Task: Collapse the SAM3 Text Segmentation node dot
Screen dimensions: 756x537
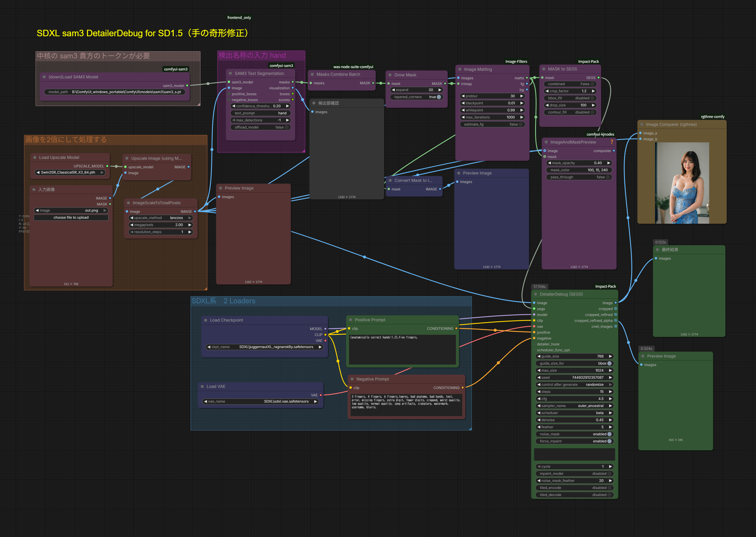Action: (230, 73)
